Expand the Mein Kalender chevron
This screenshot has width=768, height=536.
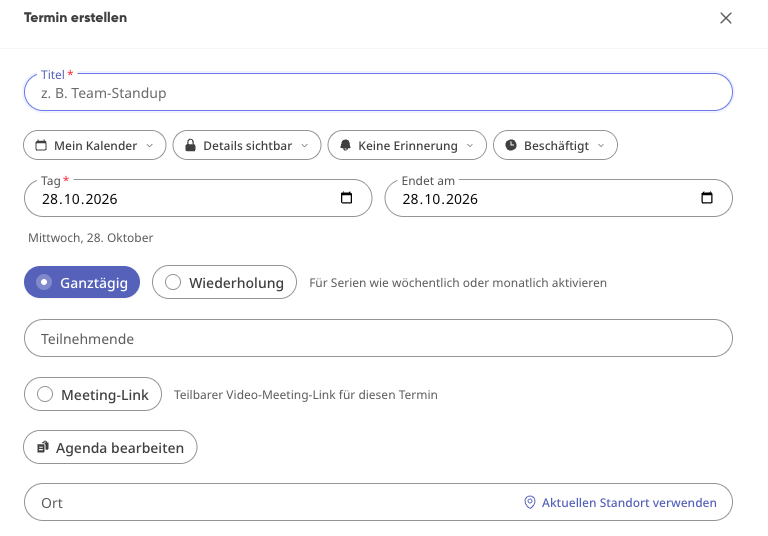point(150,146)
